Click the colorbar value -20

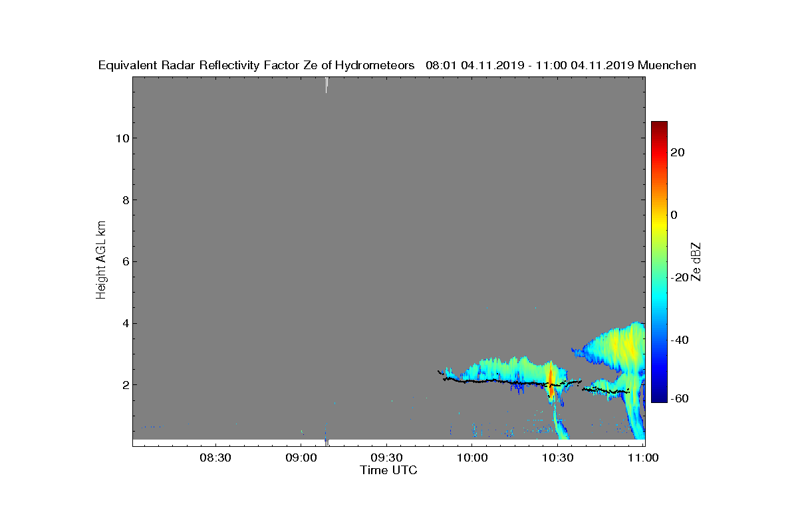click(x=679, y=277)
